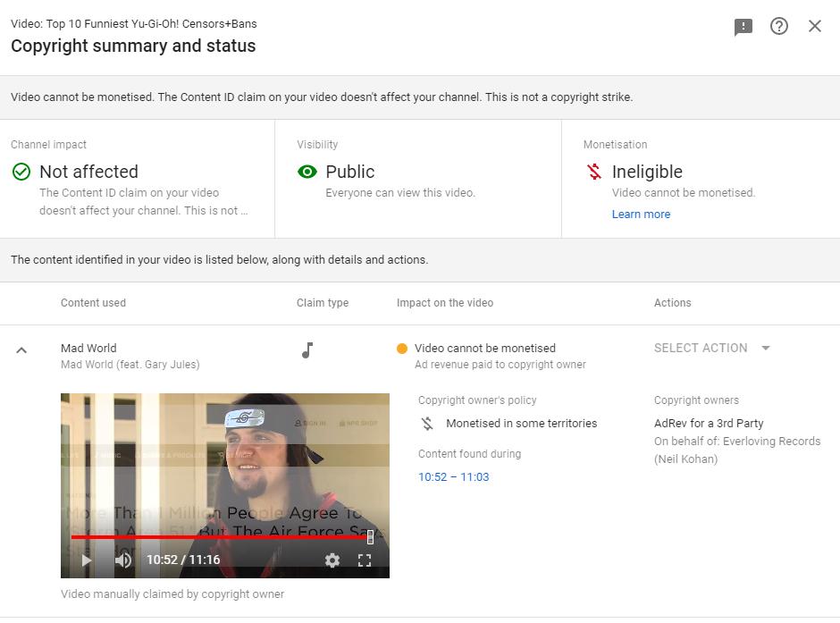Image resolution: width=840 pixels, height=623 pixels.
Task: Enter fullscreen on the video preview
Action: point(365,560)
